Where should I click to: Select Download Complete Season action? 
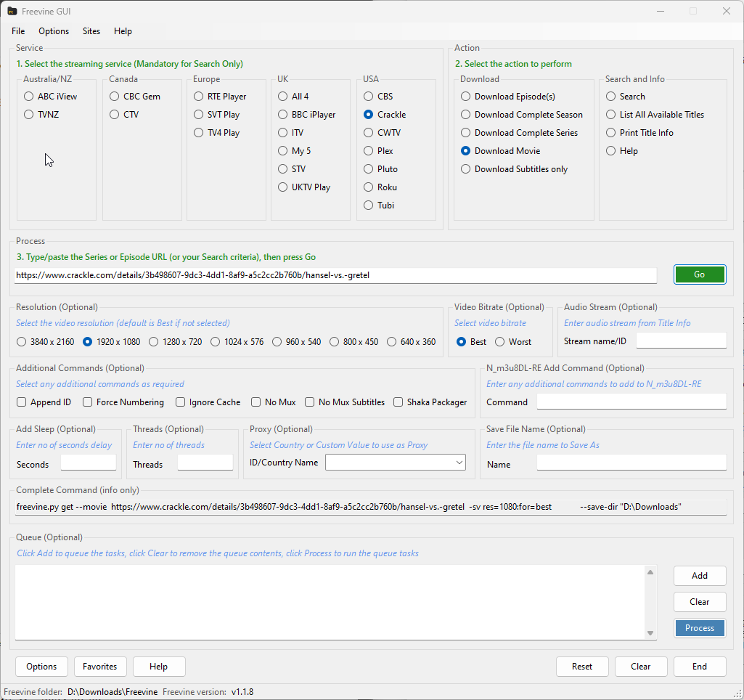click(466, 115)
